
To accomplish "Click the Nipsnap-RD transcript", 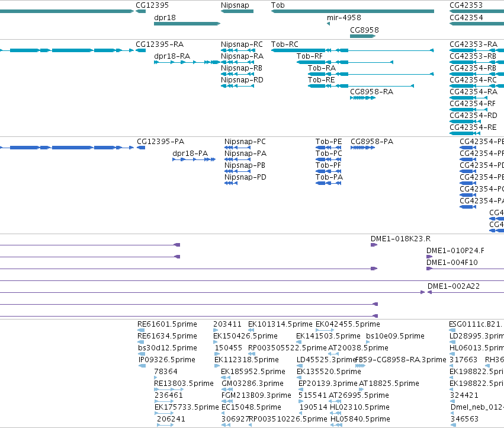I will (x=237, y=86).
